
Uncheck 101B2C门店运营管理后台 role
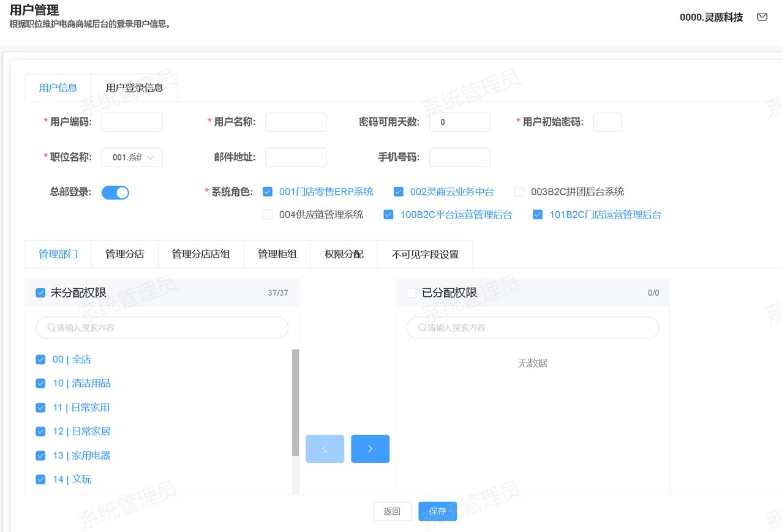pyautogui.click(x=537, y=214)
